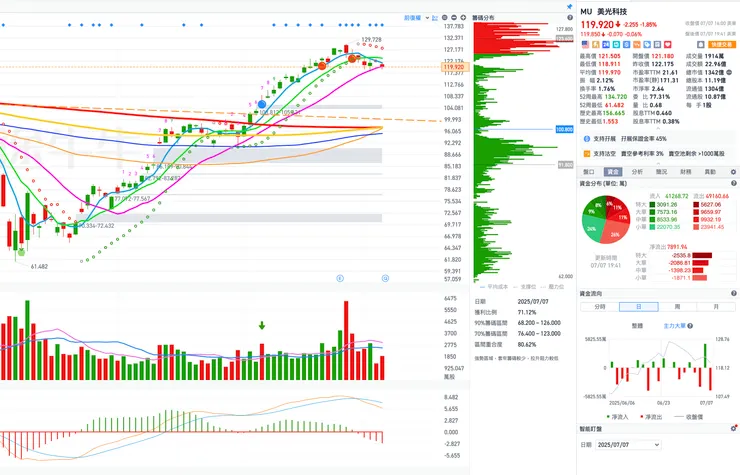Click the orange icon next to US flag
The height and width of the screenshot is (475, 740).
point(596,44)
